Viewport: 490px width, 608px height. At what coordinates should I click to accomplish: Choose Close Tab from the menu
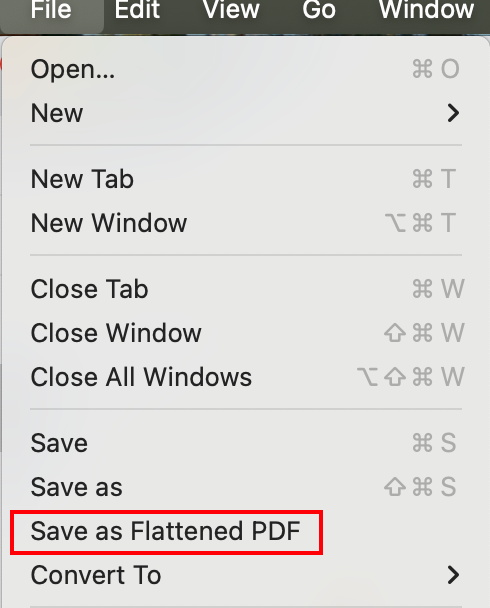(x=246, y=289)
